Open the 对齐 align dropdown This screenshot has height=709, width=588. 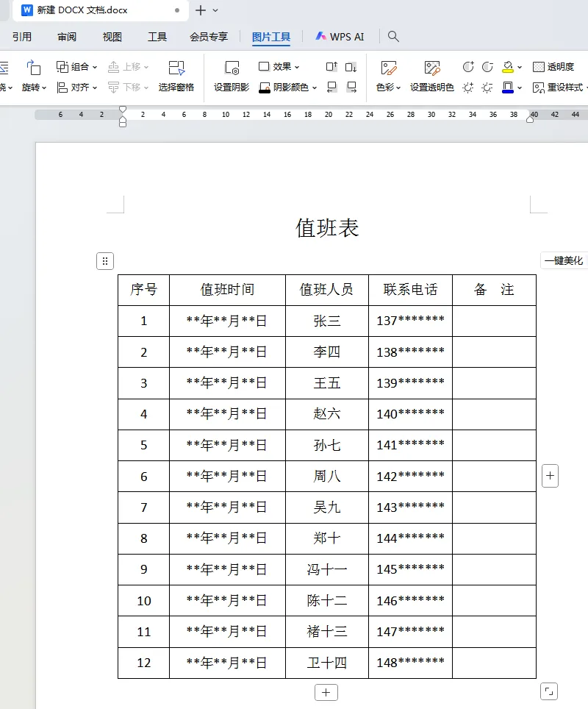(x=76, y=88)
